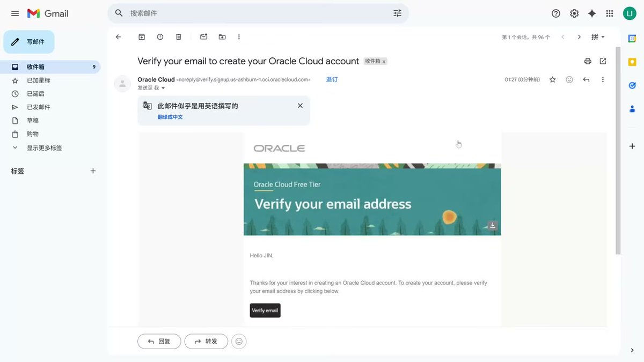Open the Help question mark icon
This screenshot has width=644, height=362.
click(556, 13)
